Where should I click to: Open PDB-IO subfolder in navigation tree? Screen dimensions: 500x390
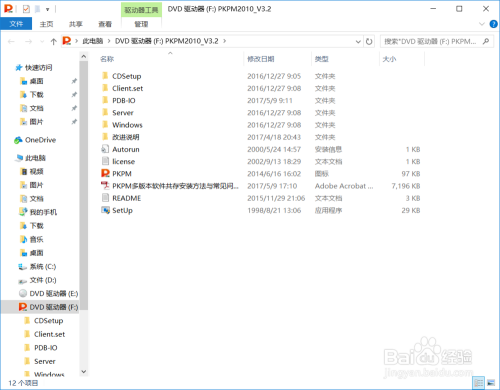pyautogui.click(x=46, y=348)
